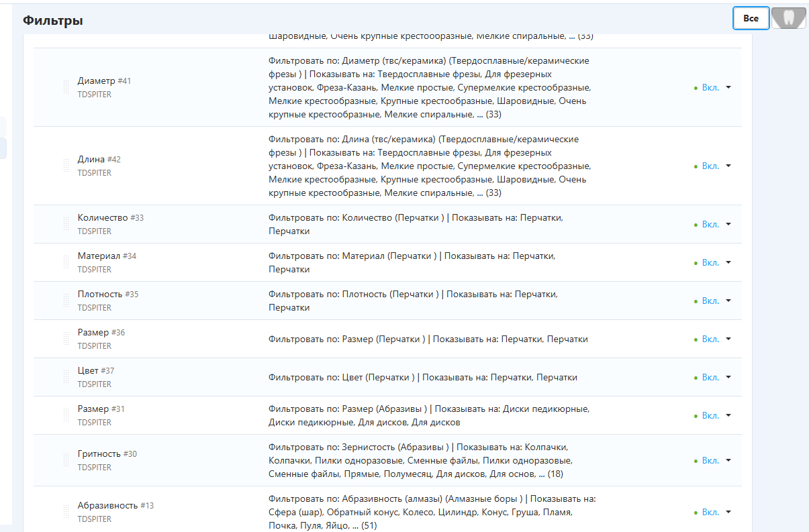This screenshot has height=532, width=809.
Task: Open the dropdown arrow for Диаметр #41
Action: pos(728,88)
